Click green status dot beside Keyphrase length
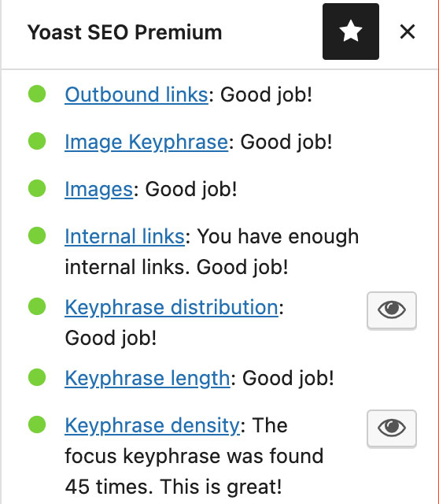Screen dimensions: 439x504 pos(37,377)
